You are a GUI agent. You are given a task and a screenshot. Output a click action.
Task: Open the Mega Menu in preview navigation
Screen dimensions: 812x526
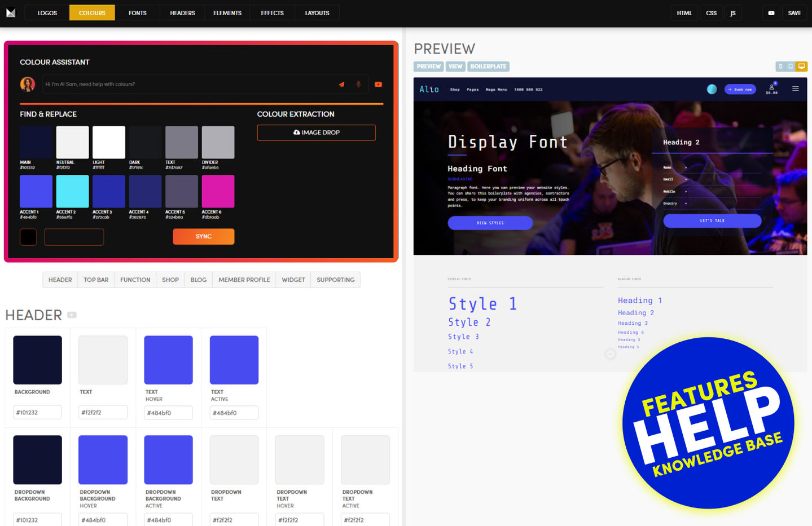pos(496,90)
